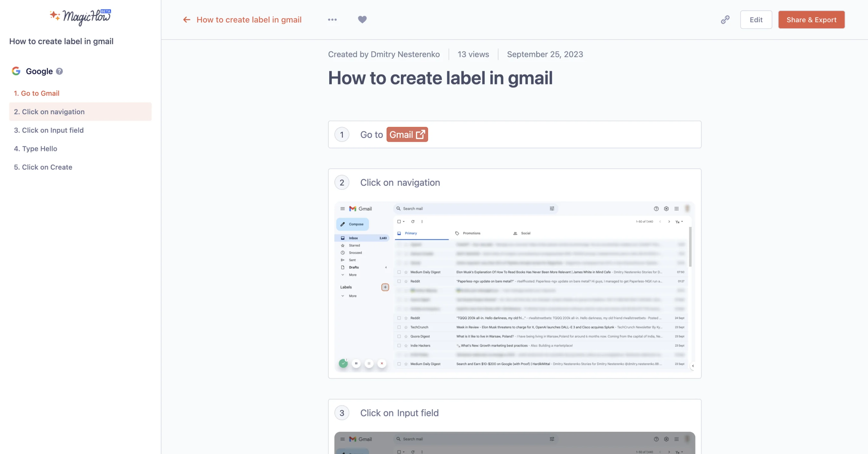Open the ellipsis options menu

pos(332,20)
